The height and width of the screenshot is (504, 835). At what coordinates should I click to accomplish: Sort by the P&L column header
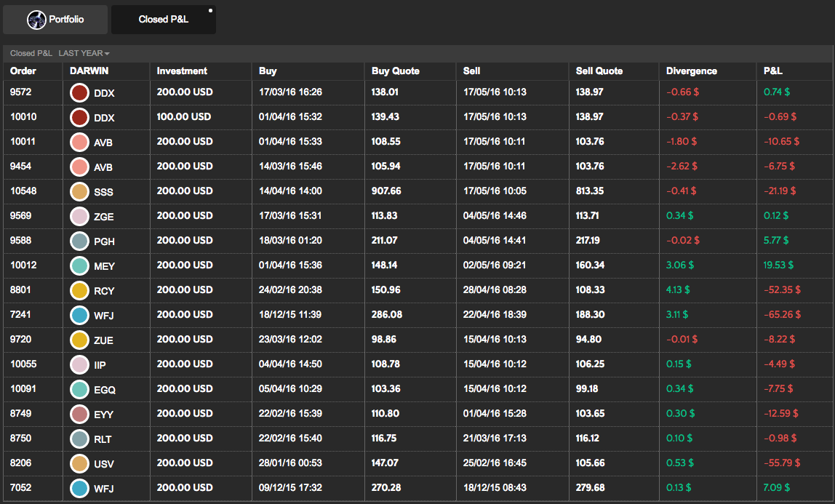(772, 71)
